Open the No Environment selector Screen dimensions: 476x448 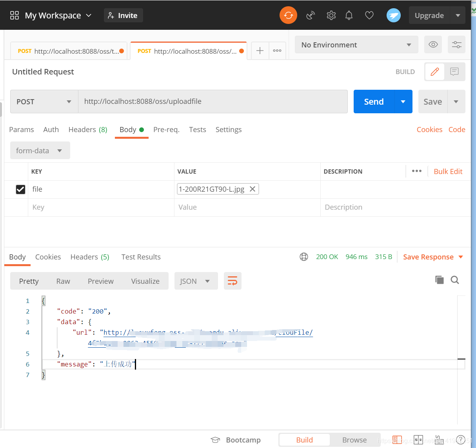[356, 45]
